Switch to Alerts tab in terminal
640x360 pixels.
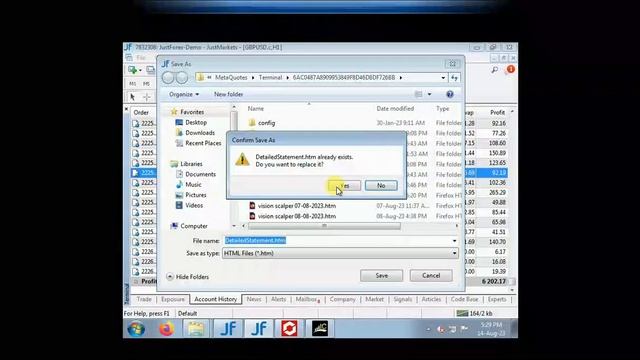click(x=278, y=299)
